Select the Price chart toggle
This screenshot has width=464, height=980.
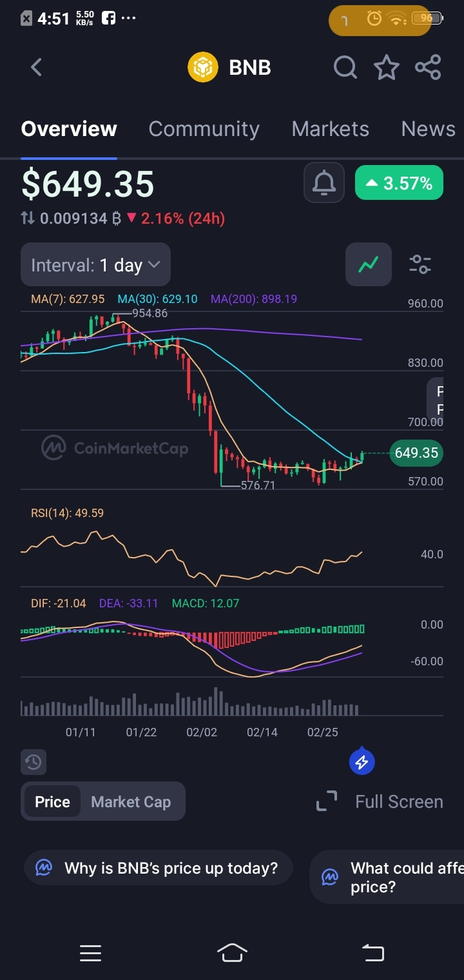click(x=52, y=801)
